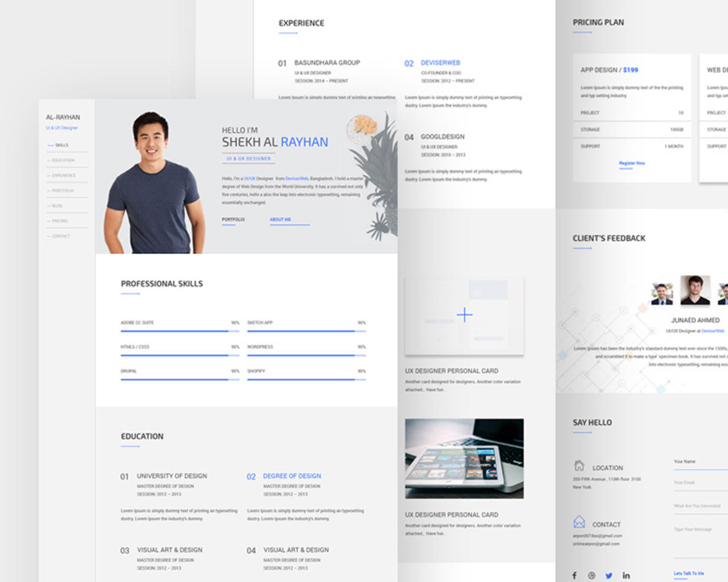This screenshot has height=582, width=728.
Task: Focus the Type Your Message field
Action: tap(700, 530)
